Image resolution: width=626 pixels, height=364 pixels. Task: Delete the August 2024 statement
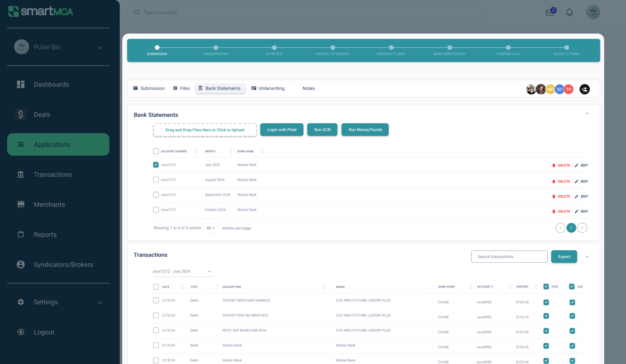tap(561, 182)
